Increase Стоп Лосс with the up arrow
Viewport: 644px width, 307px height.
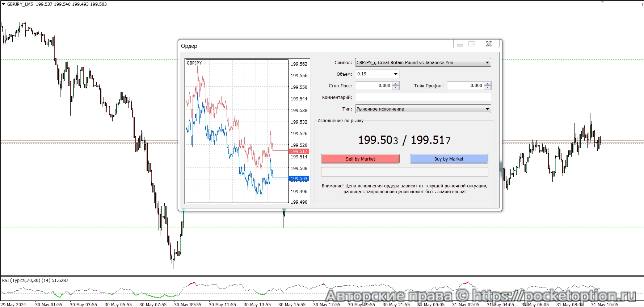(x=396, y=84)
